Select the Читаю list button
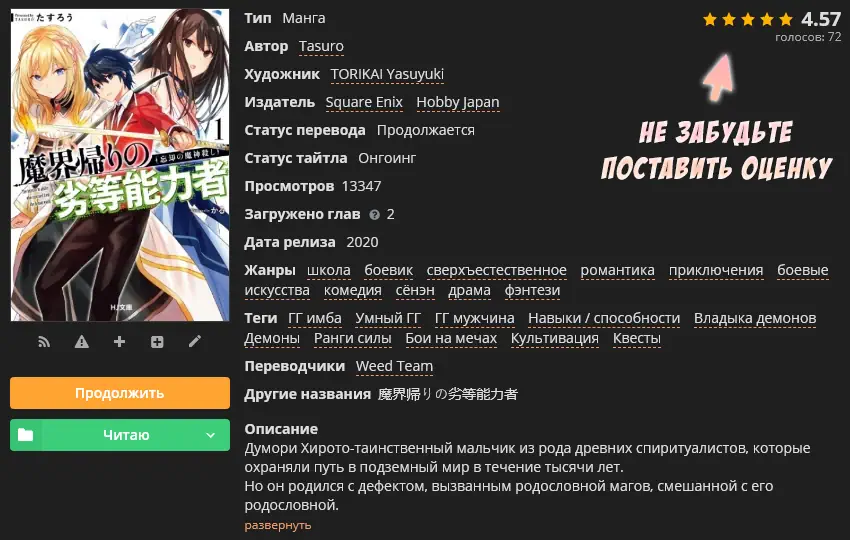The width and height of the screenshot is (850, 540). pyautogui.click(x=120, y=435)
